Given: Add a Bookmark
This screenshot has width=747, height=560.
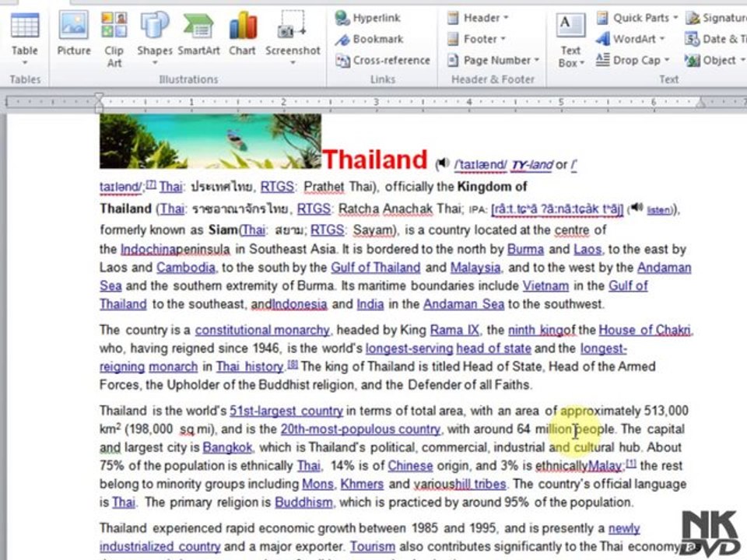Looking at the screenshot, I should tap(369, 39).
